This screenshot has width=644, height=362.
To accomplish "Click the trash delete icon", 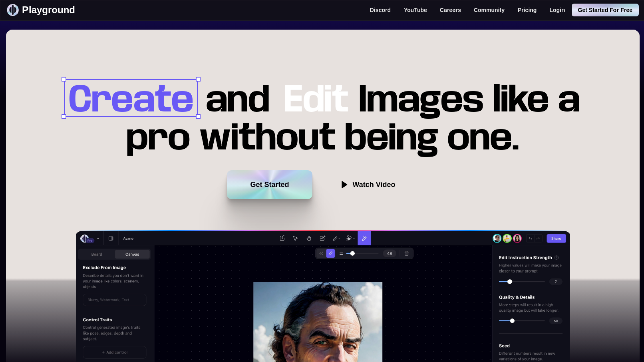I will click(x=406, y=254).
